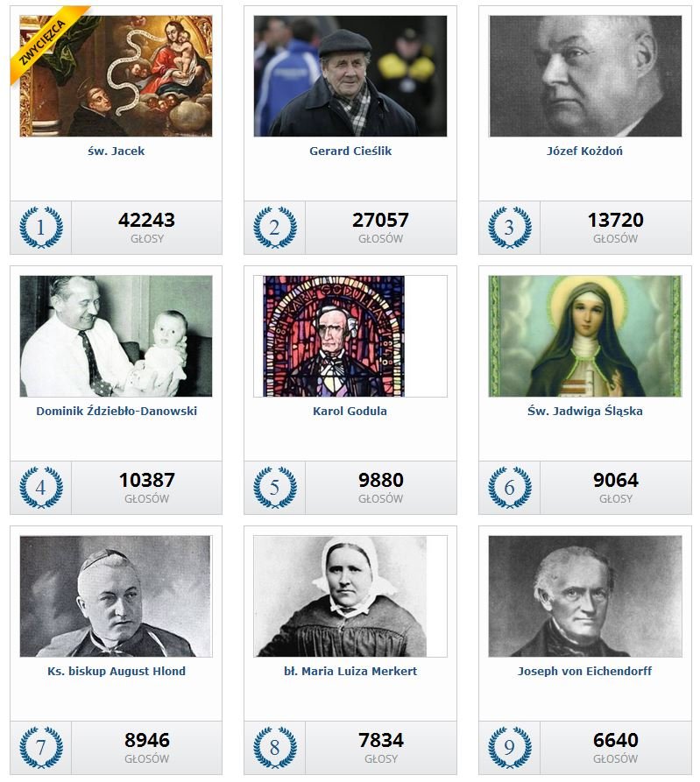Open the Joseph von Eichendorff link
This screenshot has height=782, width=700.
[584, 671]
